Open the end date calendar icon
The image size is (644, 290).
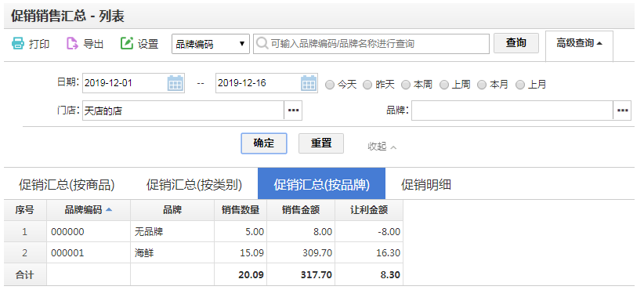(x=309, y=83)
